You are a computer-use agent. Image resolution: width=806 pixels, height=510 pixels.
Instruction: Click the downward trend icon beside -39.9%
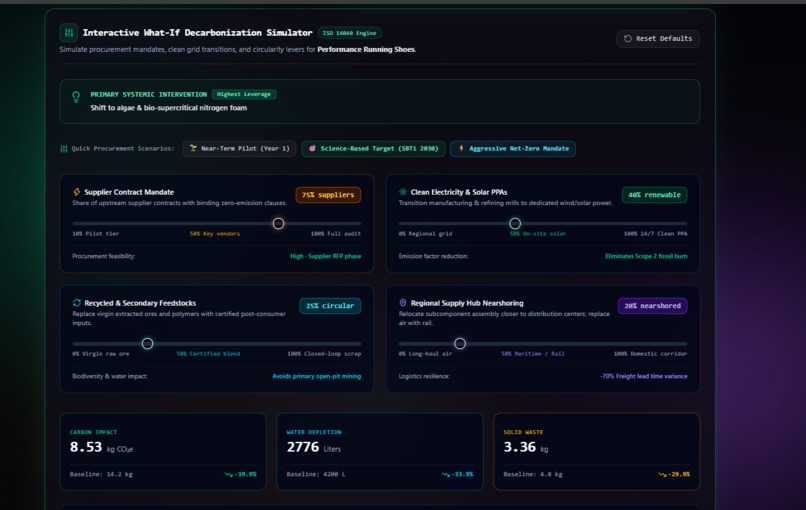[229, 475]
